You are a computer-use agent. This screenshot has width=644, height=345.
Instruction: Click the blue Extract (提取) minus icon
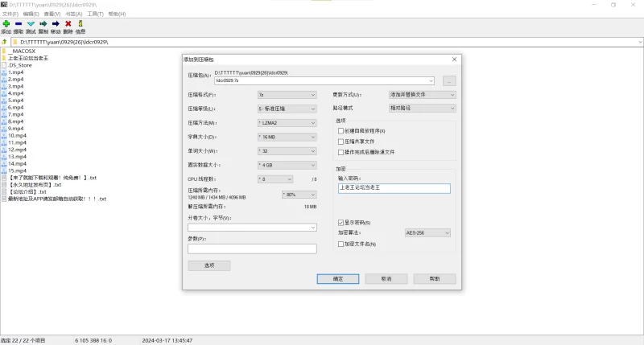tap(19, 24)
